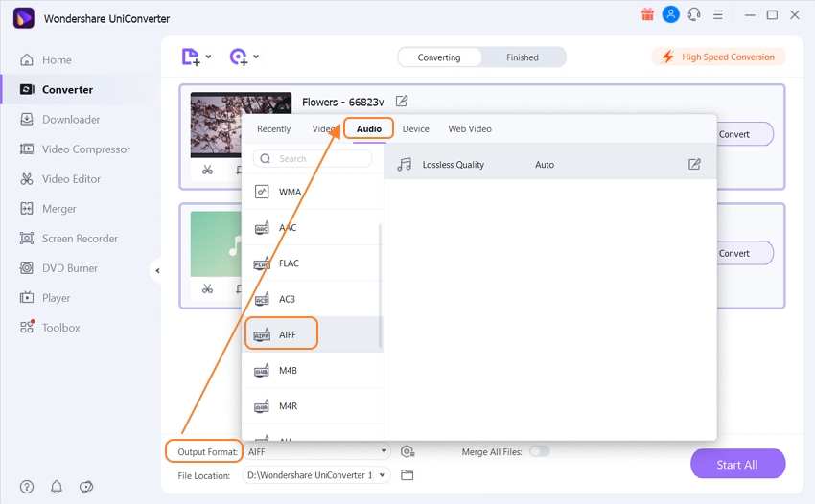Open the Output Format AIFF dropdown
This screenshot has width=815, height=504.
(x=317, y=452)
